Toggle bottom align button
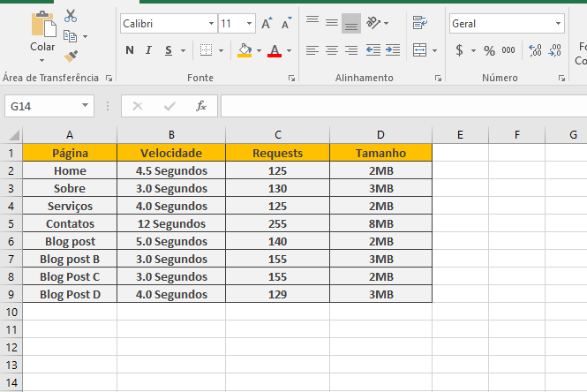Viewport: 587px width, 392px height. pos(351,23)
